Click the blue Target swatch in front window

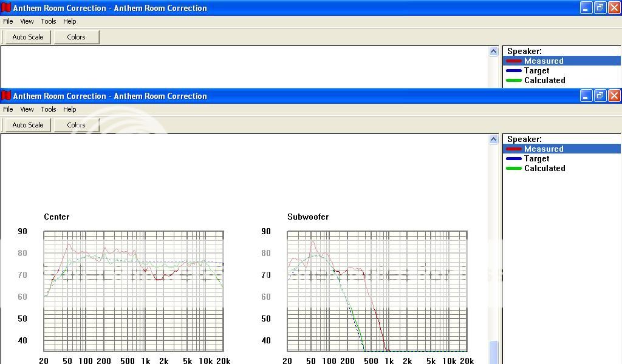[514, 159]
